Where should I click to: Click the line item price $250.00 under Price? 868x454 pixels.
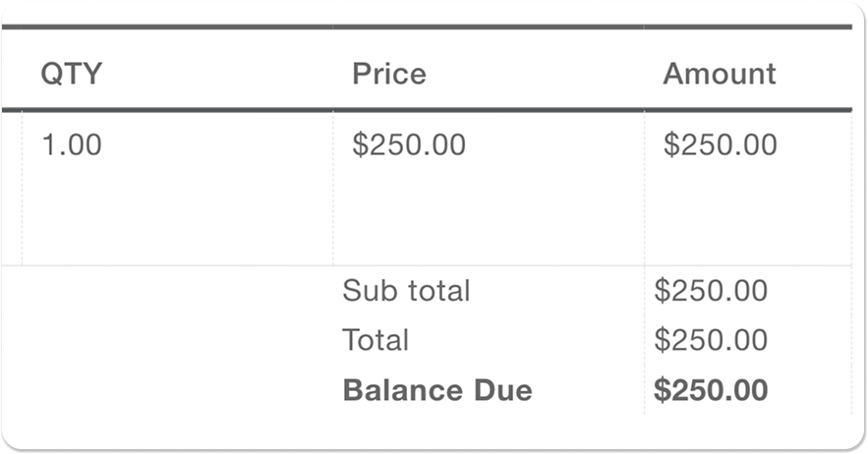point(409,144)
